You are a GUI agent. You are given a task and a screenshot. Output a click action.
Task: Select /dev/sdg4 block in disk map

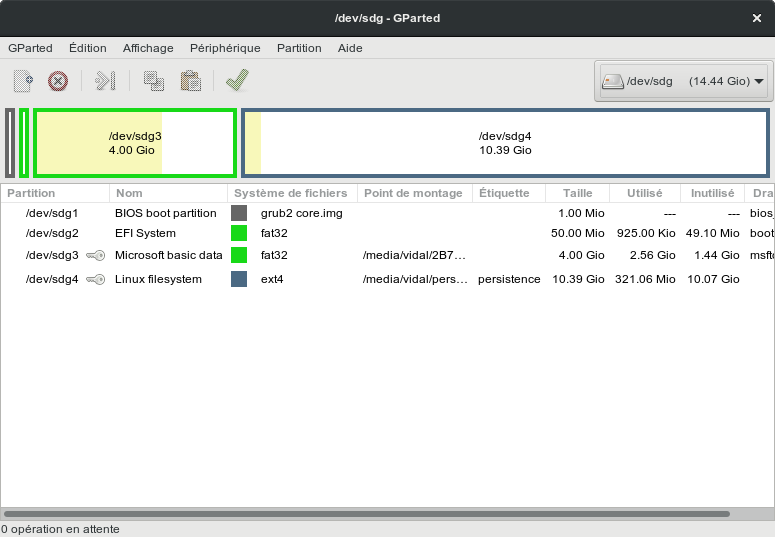tap(505, 143)
